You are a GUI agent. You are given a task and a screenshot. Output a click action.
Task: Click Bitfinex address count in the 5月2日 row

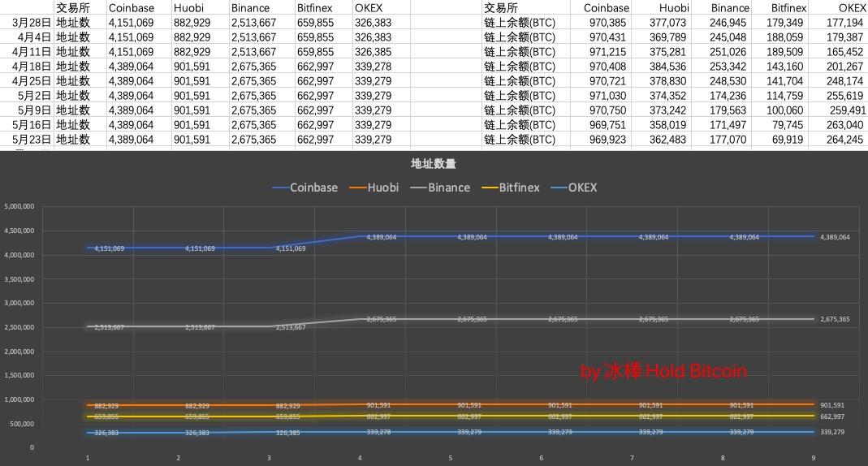[316, 96]
